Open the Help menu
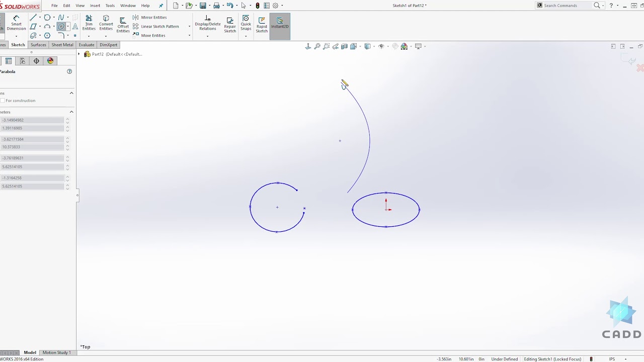Viewport: 644px width, 362px height. (145, 6)
